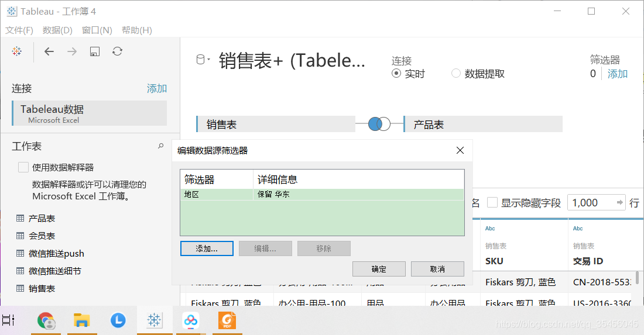
Task: Click 添加 under 筛选器
Action: (618, 74)
